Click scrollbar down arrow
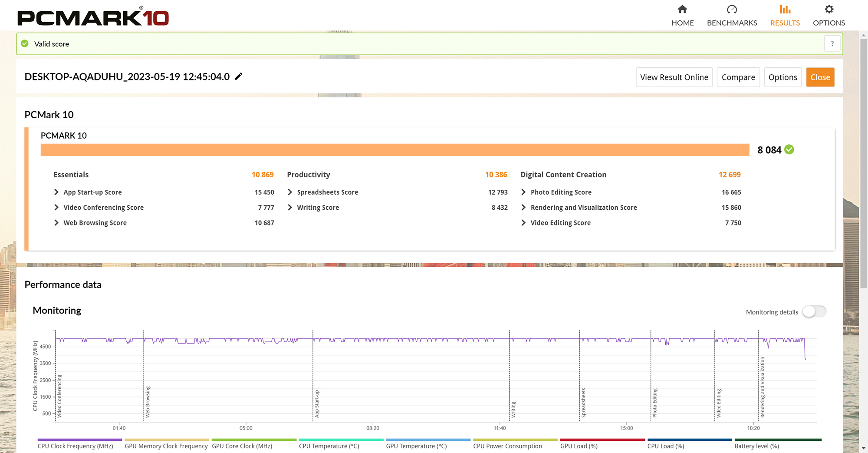Screen dimensions: 868x453 [864, 448]
